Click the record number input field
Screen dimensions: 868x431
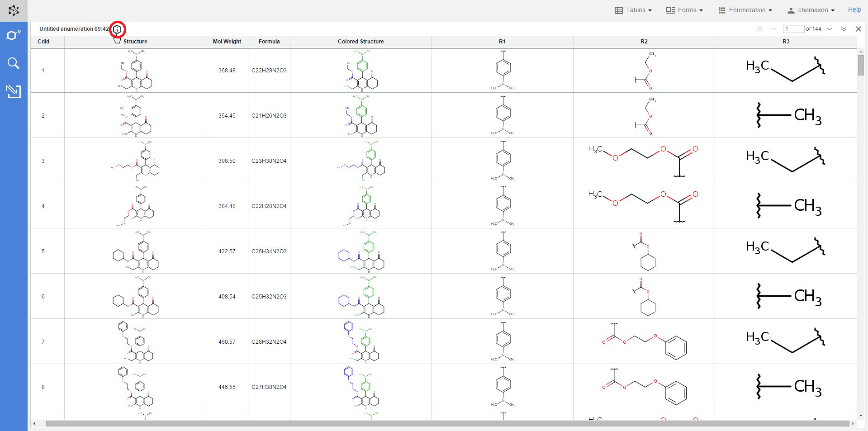click(793, 29)
